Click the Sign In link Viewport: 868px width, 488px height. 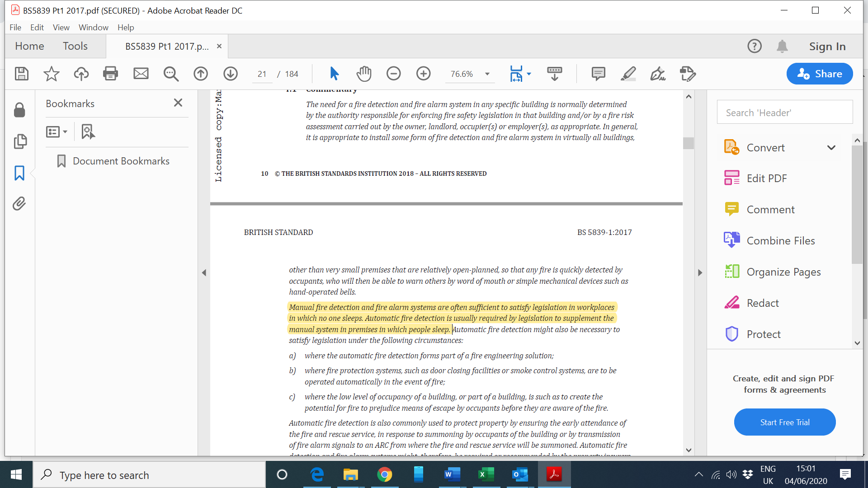point(827,46)
